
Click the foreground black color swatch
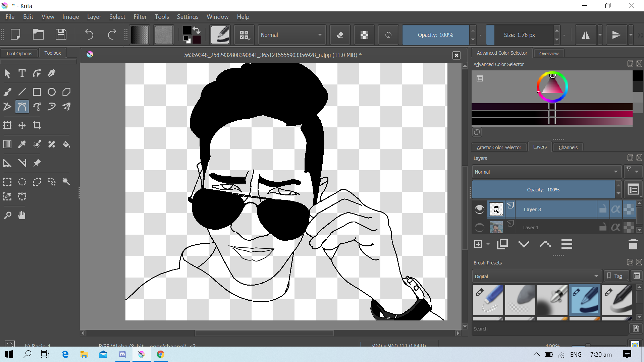click(x=187, y=31)
